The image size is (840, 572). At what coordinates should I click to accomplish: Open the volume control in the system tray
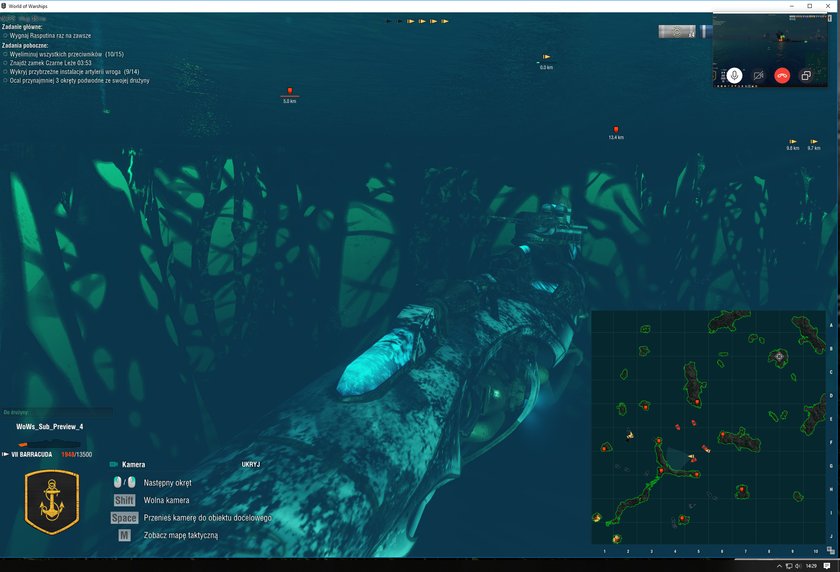tap(798, 566)
